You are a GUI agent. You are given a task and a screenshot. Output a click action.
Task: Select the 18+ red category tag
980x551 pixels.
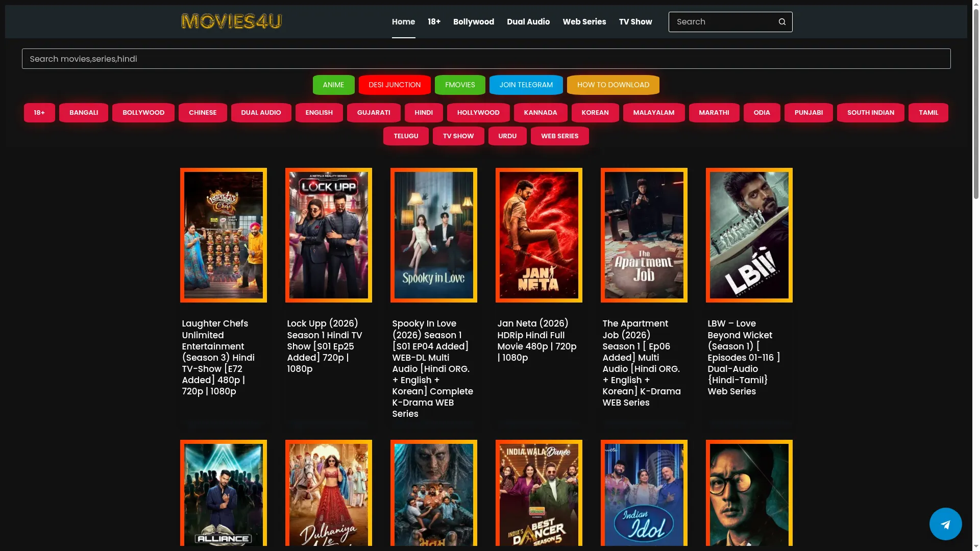tap(39, 113)
